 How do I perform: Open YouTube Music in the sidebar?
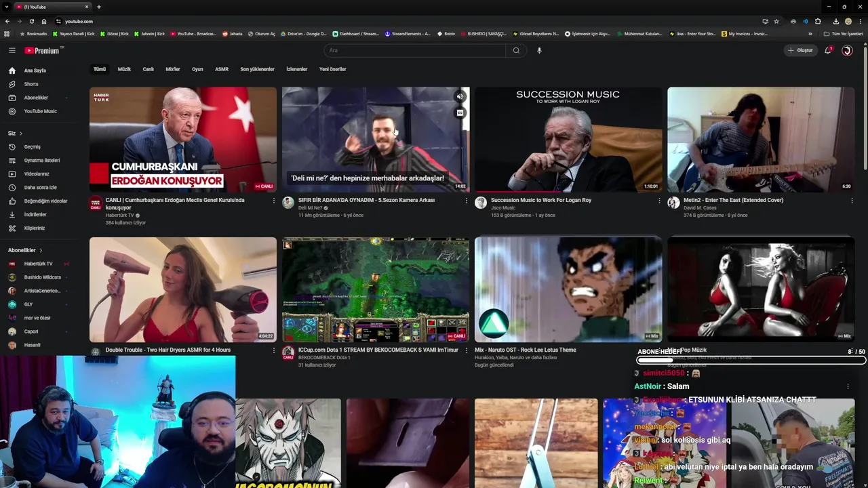pos(42,111)
